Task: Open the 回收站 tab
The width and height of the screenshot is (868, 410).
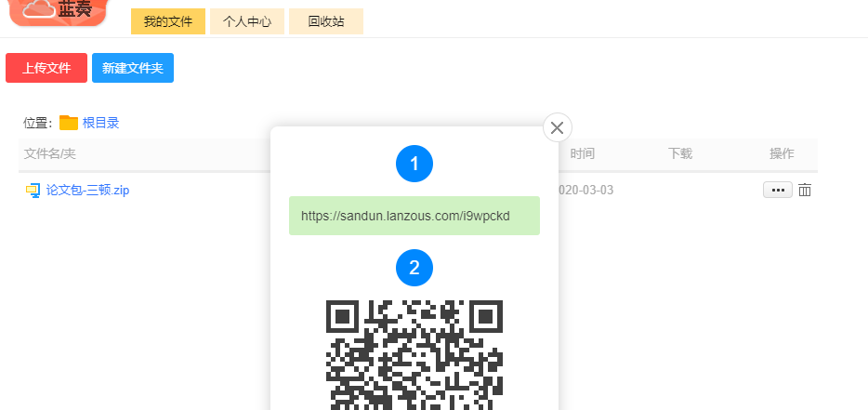Action: click(326, 21)
